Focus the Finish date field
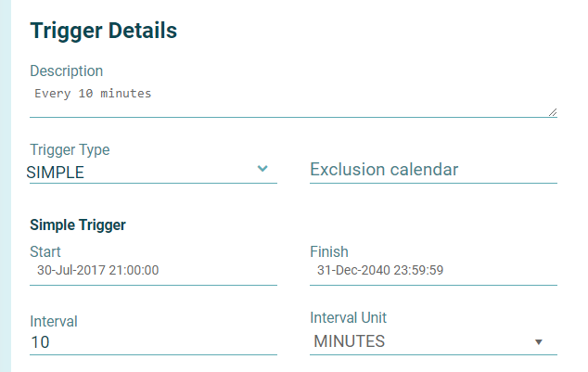 pos(433,271)
